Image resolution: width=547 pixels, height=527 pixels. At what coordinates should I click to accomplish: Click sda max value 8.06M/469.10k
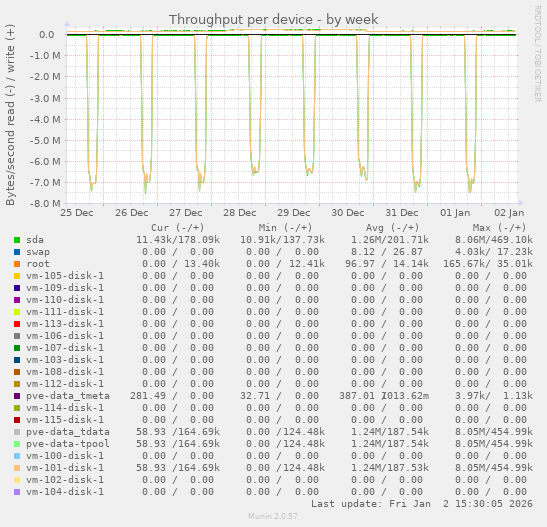click(494, 240)
